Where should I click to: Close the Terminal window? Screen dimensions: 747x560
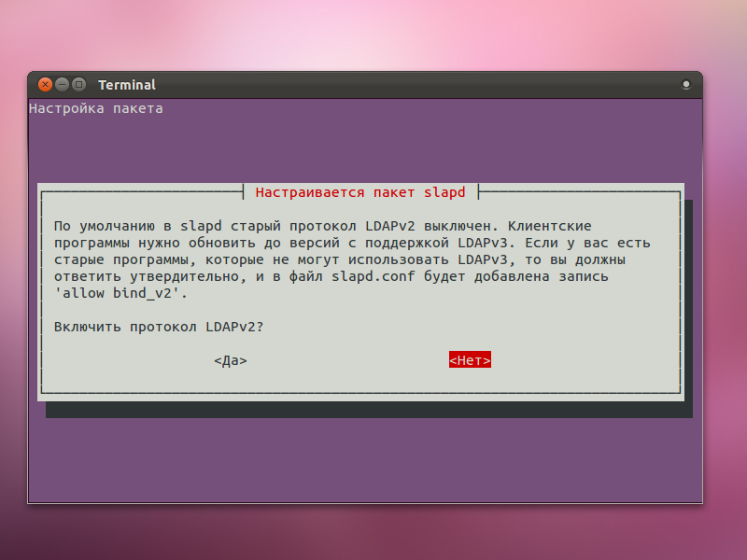pos(44,84)
